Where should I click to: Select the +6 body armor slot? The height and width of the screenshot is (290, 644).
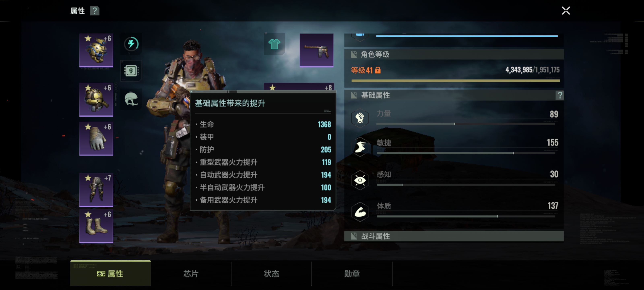point(96,99)
